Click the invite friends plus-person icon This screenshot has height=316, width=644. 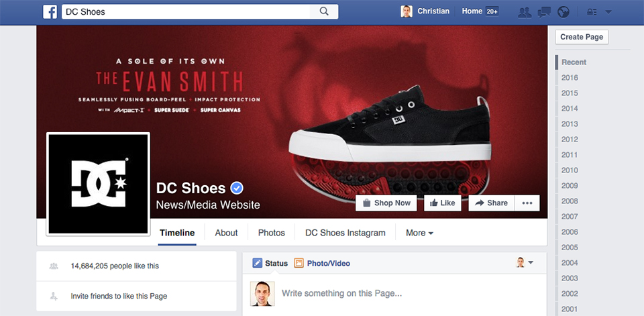[54, 296]
